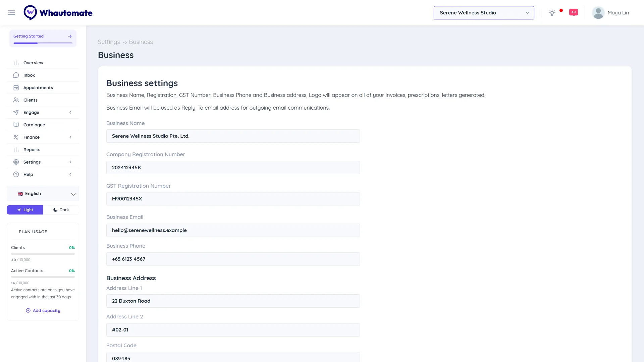Click the Finance percent icon
Viewport: 644px width, 362px height.
pos(16,137)
